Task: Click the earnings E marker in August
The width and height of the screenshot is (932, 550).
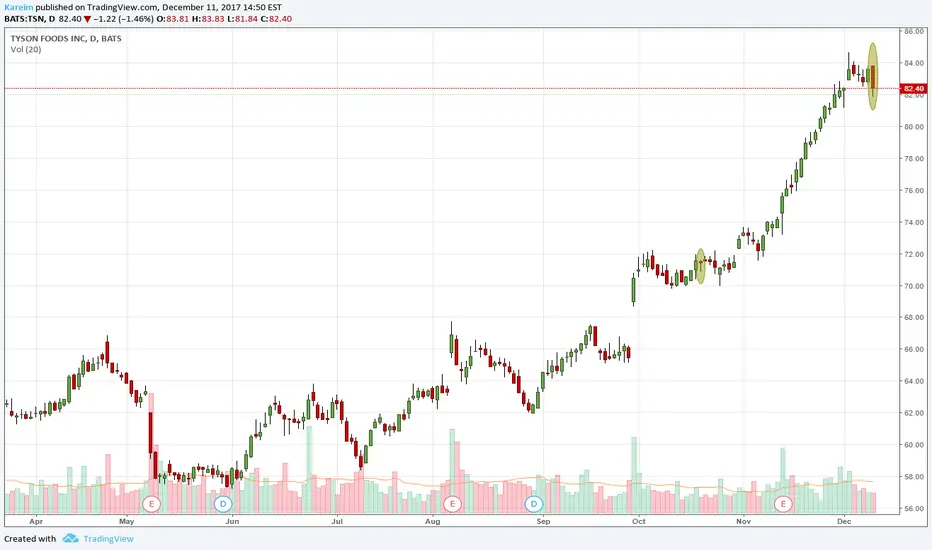Action: point(452,504)
